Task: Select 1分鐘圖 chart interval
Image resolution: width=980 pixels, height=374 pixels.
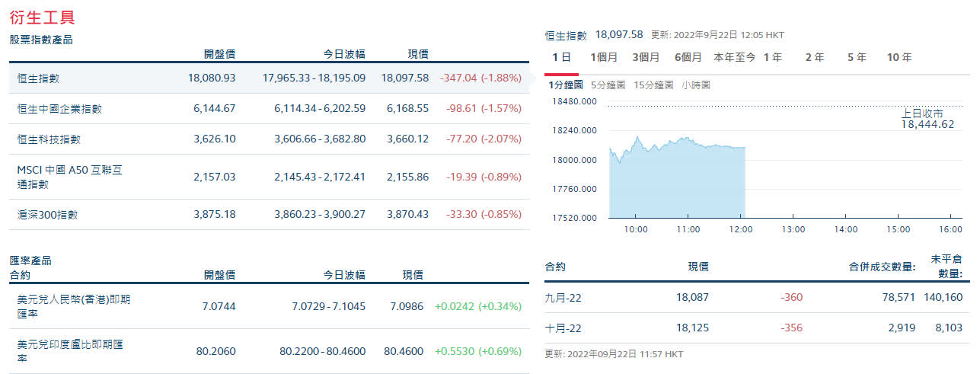Action: click(566, 85)
